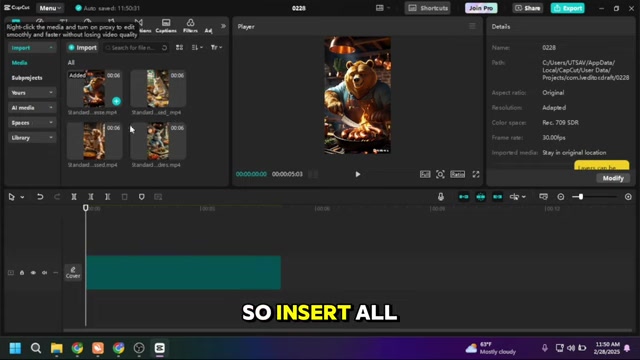Open the layout switcher dropdown in title bar
The image size is (640, 360).
383,8
